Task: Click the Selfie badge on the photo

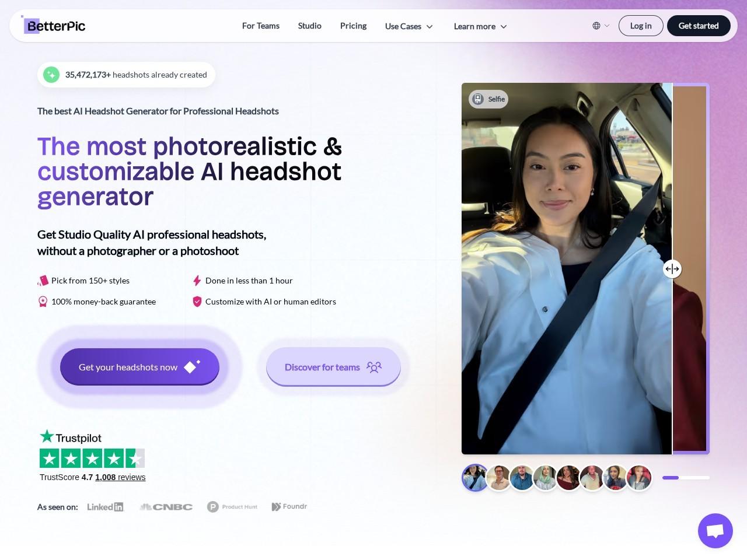Action: [488, 99]
